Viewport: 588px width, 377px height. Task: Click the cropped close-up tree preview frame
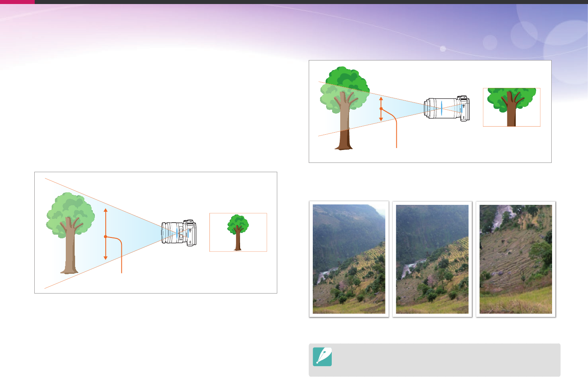pos(511,107)
